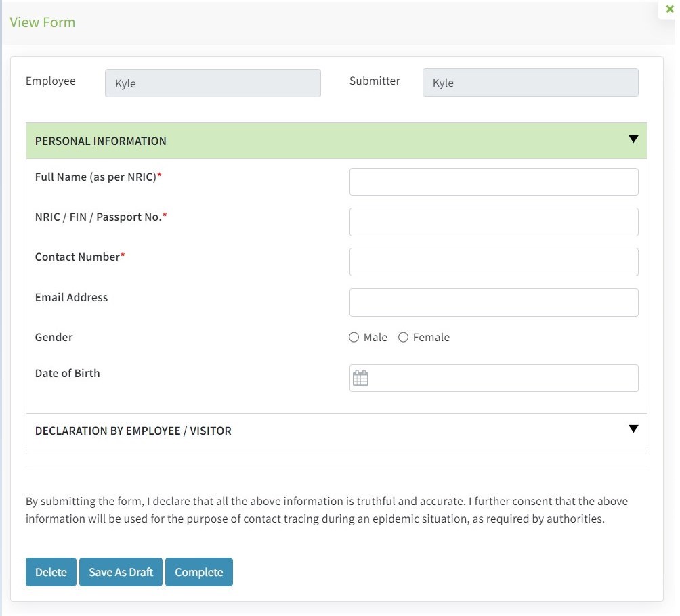Open the Date of Birth calendar picker

click(360, 378)
